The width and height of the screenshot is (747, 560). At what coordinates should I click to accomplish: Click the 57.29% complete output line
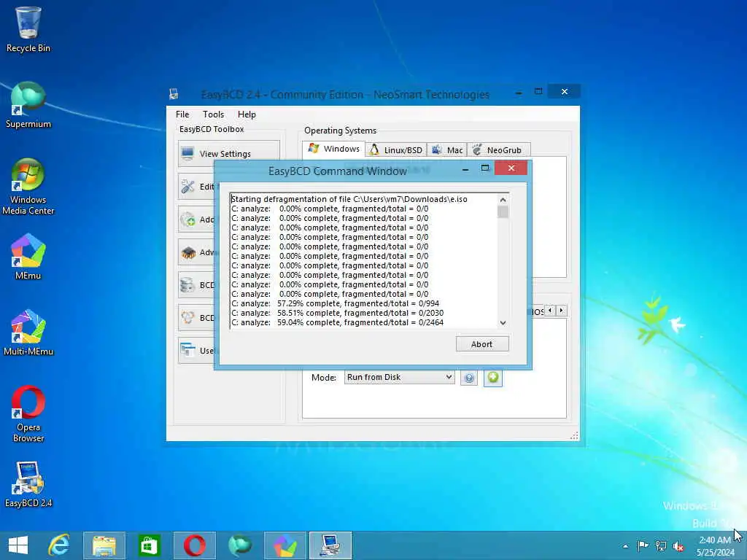click(336, 303)
